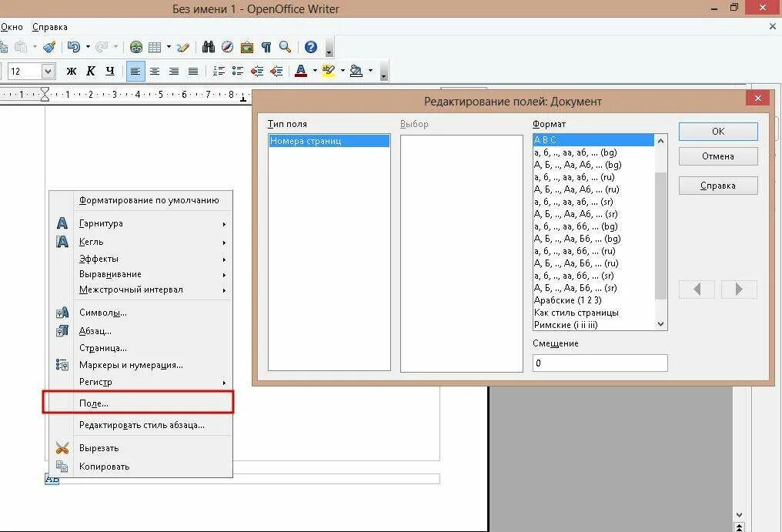Confirm dialog with OK button

click(718, 131)
